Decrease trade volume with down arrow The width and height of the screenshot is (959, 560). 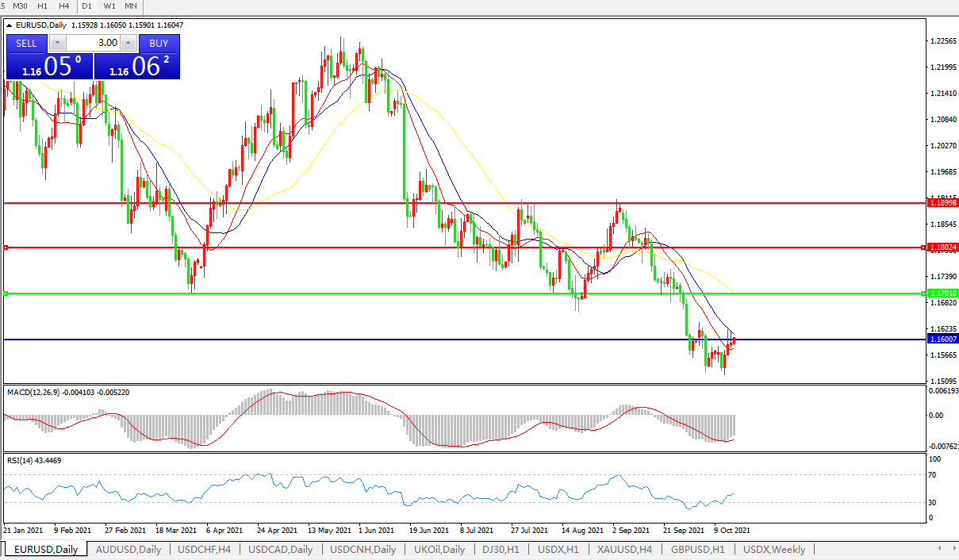(57, 43)
